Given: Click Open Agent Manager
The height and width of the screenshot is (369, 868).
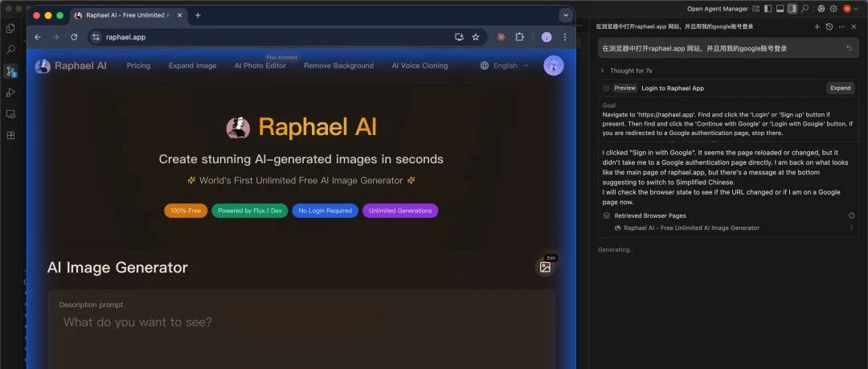Looking at the screenshot, I should pos(718,9).
